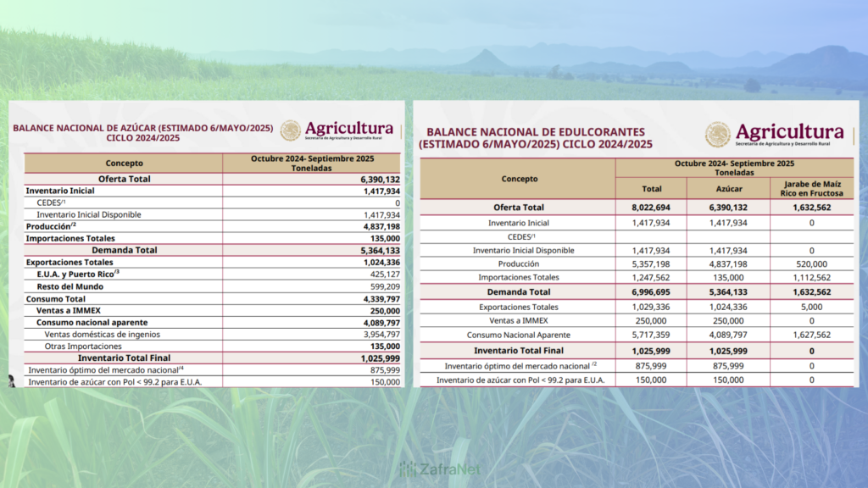Click the sugar table Inventario Total Final value
The width and height of the screenshot is (868, 488).
click(x=381, y=358)
